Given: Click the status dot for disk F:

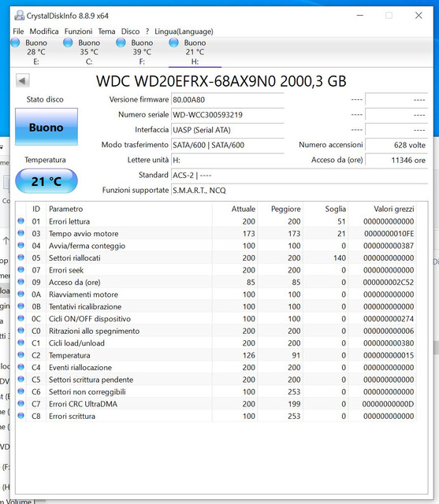Looking at the screenshot, I should click(x=121, y=43).
